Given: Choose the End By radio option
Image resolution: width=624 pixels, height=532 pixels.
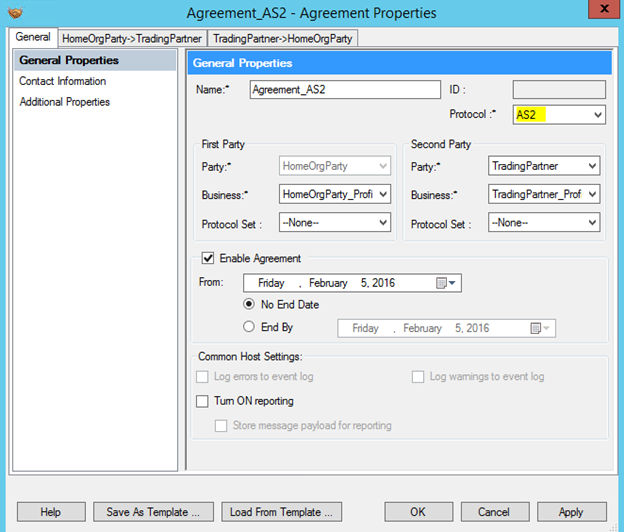Looking at the screenshot, I should pos(249,327).
